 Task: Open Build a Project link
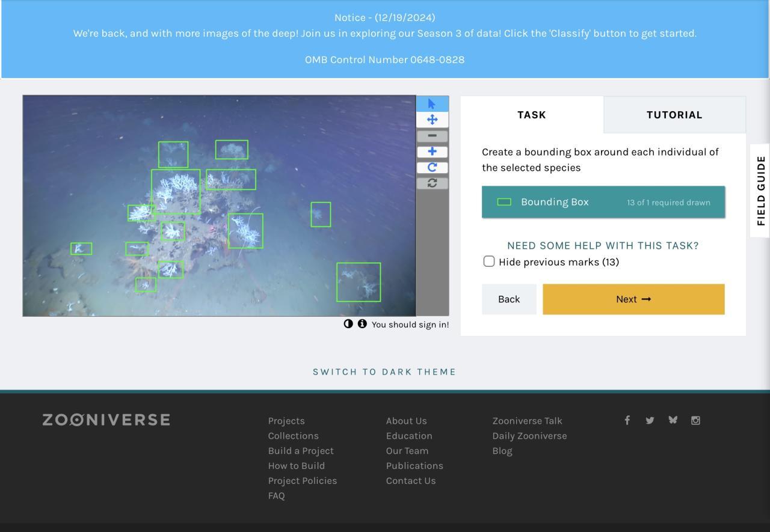301,451
